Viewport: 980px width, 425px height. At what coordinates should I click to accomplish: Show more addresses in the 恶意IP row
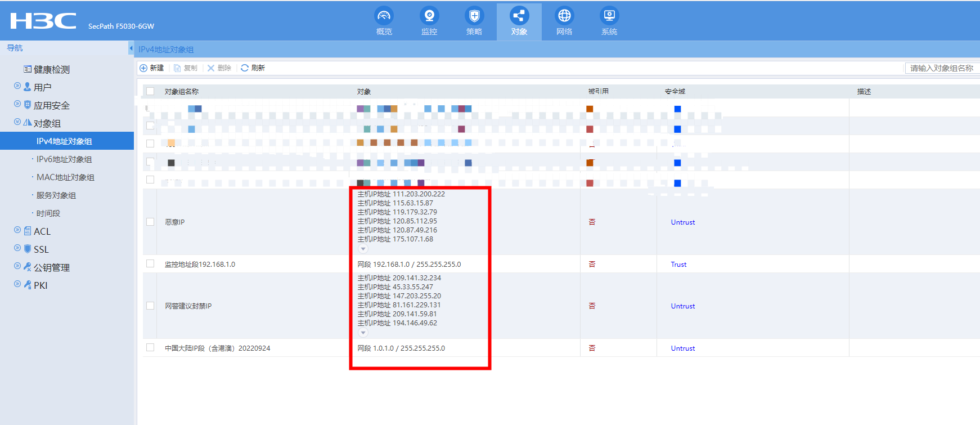[x=363, y=249]
